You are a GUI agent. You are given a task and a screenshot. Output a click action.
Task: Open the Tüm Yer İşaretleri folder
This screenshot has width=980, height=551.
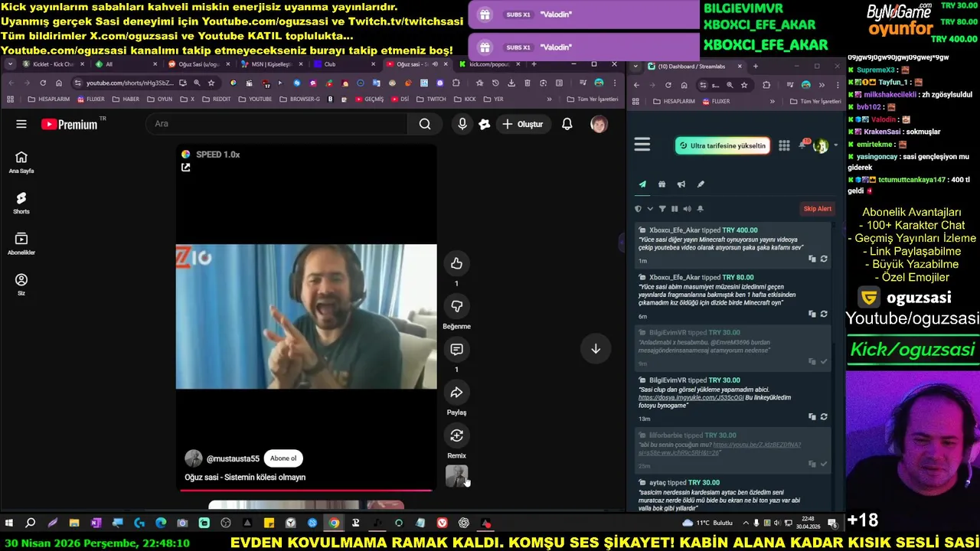(x=593, y=99)
